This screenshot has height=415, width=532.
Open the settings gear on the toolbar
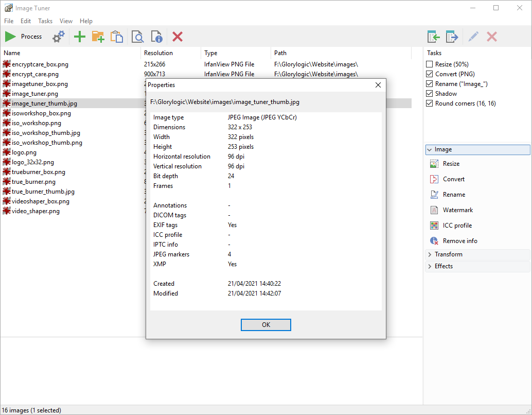point(58,37)
